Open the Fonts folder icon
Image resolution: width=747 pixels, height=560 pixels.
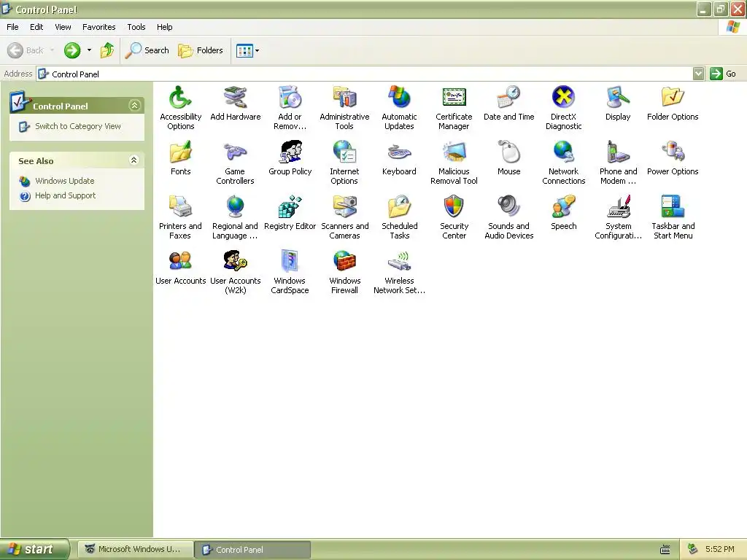pos(181,158)
